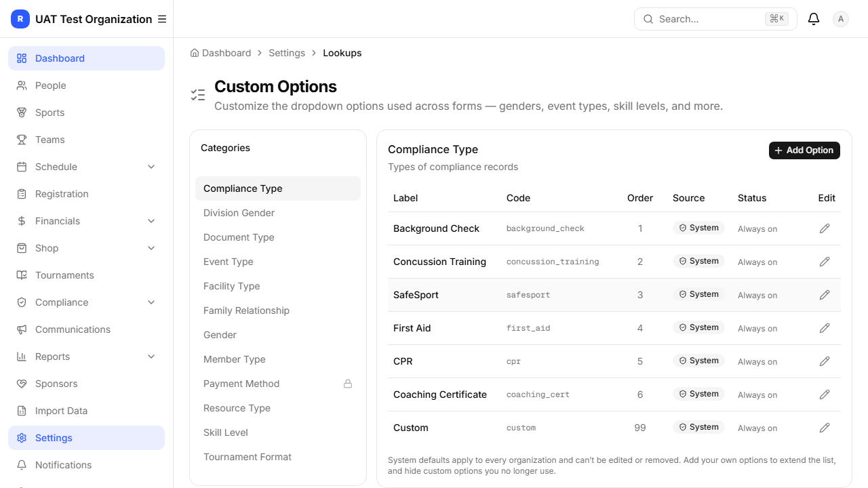Focus the Search input field
Viewport: 868px width, 488px height.
coord(715,19)
